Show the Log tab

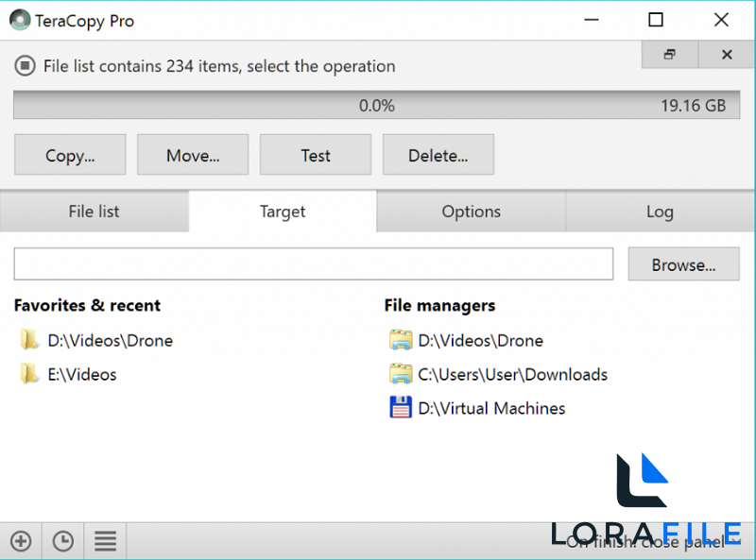pos(660,212)
